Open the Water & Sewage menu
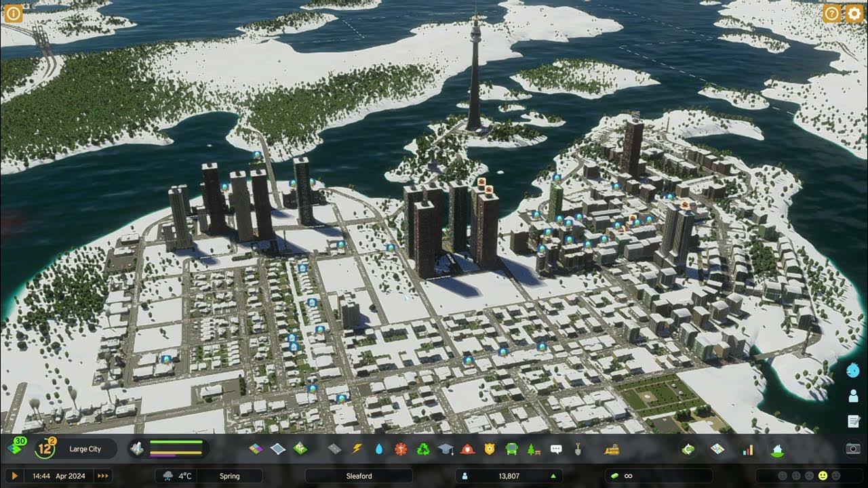Image resolution: width=868 pixels, height=488 pixels. tap(379, 447)
